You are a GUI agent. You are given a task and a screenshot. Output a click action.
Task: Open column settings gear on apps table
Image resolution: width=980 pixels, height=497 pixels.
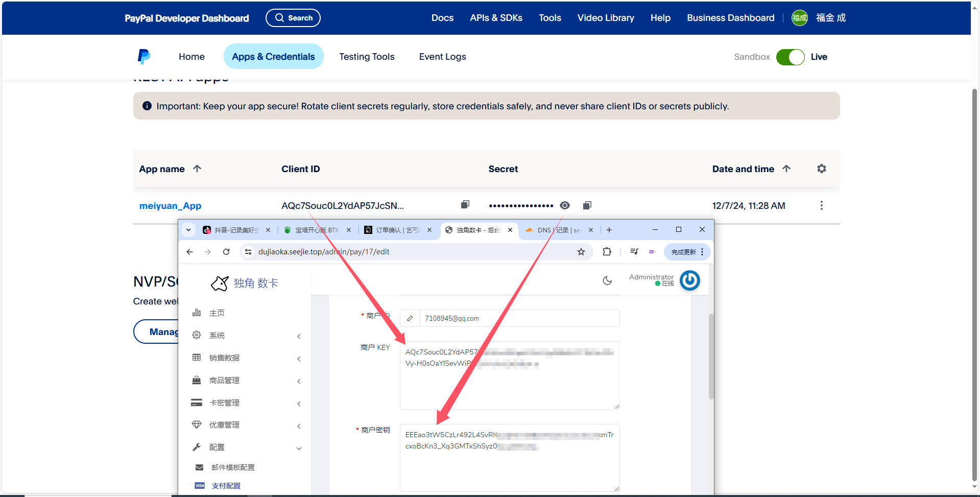point(821,168)
